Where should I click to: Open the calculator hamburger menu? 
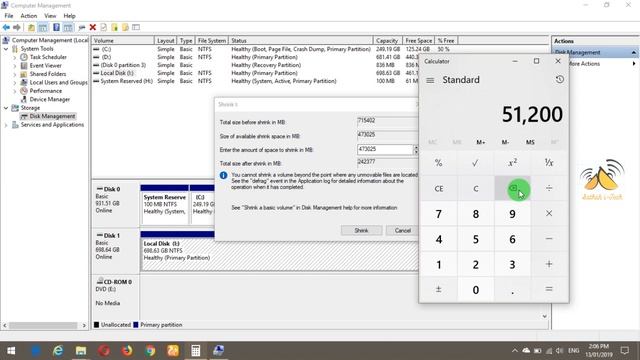pyautogui.click(x=430, y=80)
